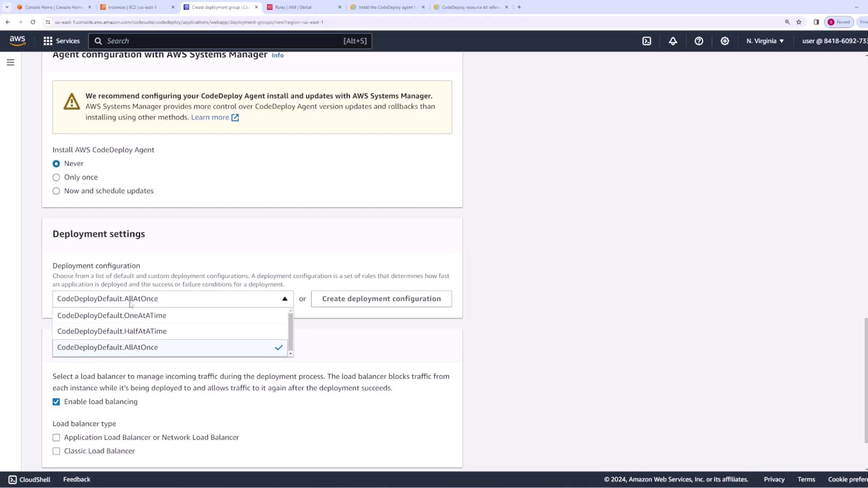Click the AWS logo home icon
The width and height of the screenshot is (868, 488).
(18, 41)
